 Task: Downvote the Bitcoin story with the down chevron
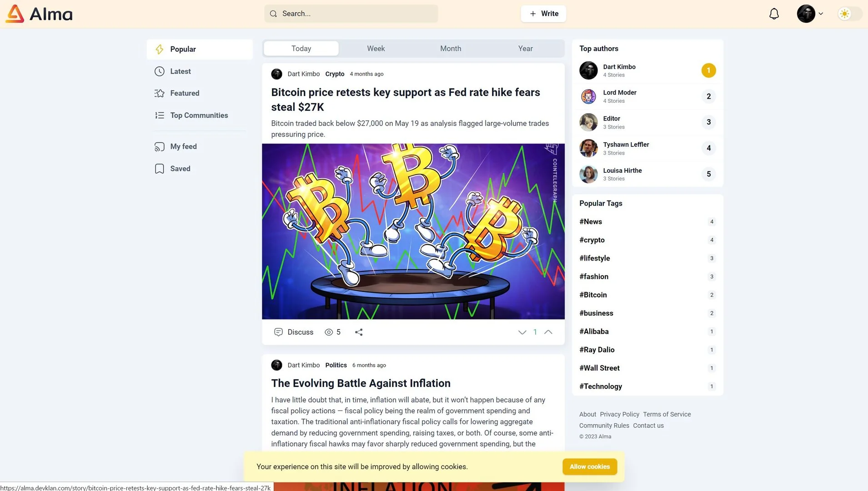tap(522, 332)
